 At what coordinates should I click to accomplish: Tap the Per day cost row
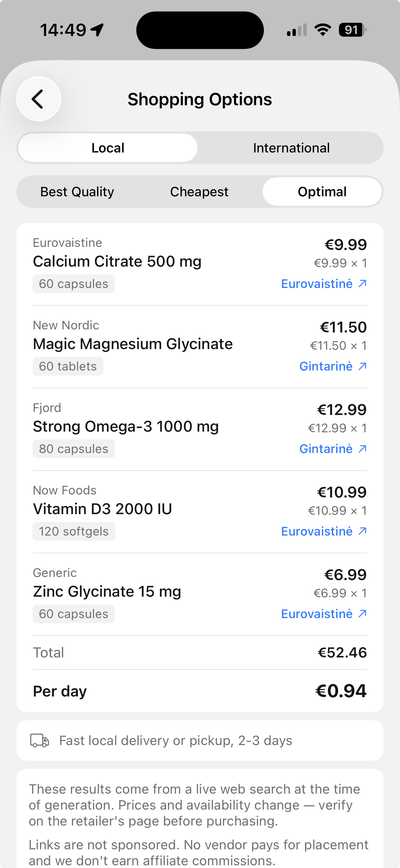coord(200,691)
